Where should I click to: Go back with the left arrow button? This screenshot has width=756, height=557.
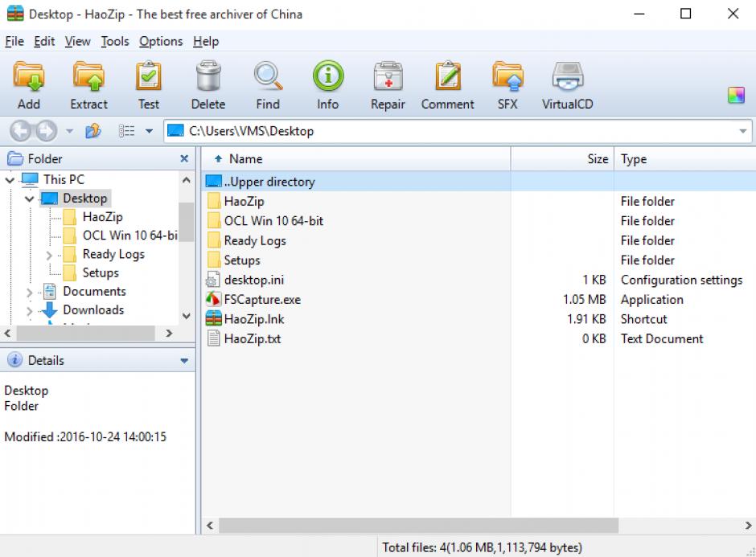21,130
